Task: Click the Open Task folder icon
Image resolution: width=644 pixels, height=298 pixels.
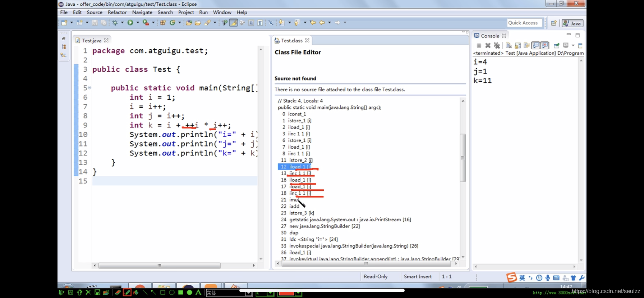Action: tap(198, 23)
